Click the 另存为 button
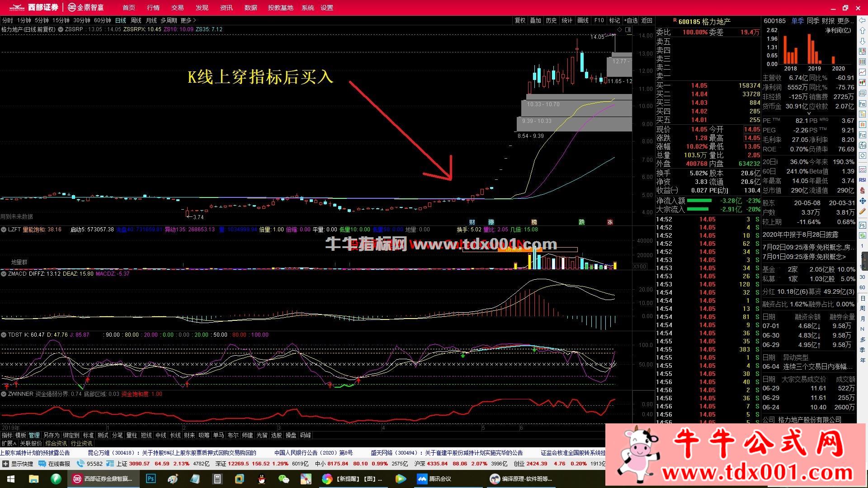The image size is (868, 488). click(51, 435)
